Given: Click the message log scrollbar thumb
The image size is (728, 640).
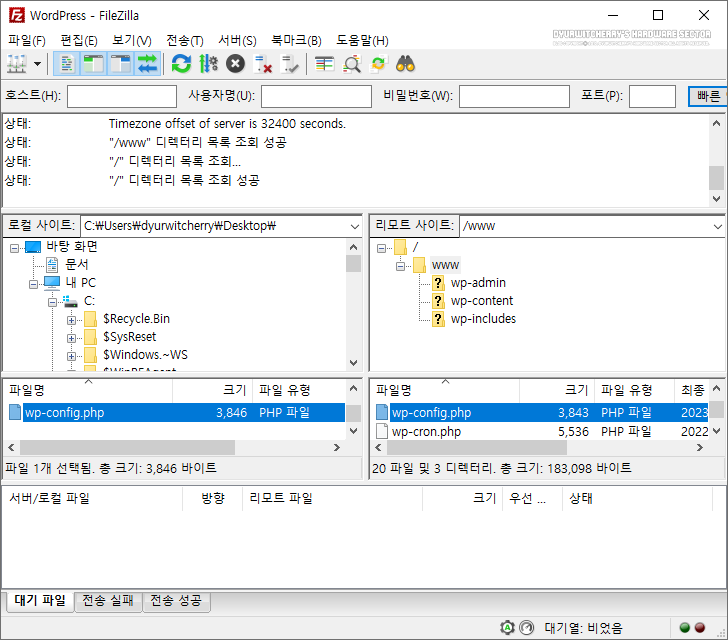Looking at the screenshot, I should [716, 178].
